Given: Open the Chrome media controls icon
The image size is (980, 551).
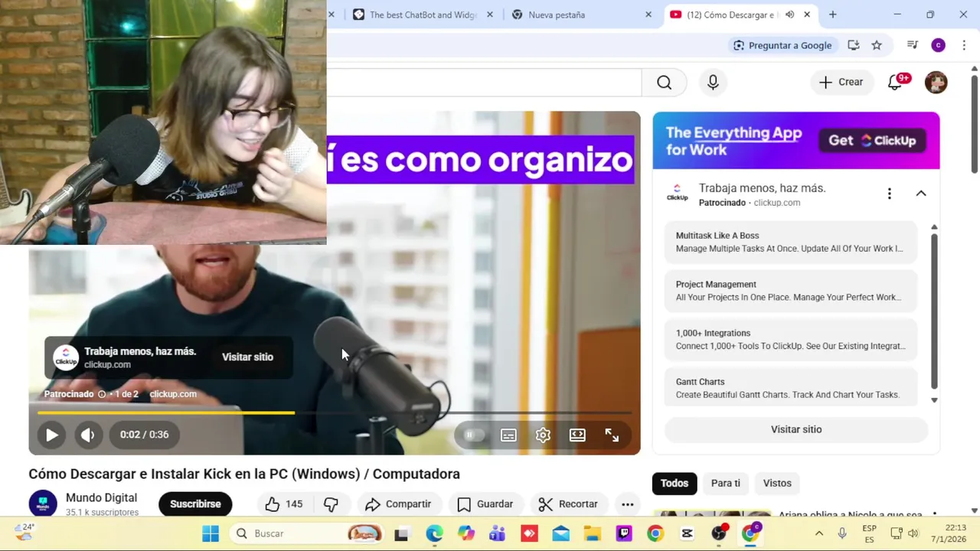Looking at the screenshot, I should [912, 45].
